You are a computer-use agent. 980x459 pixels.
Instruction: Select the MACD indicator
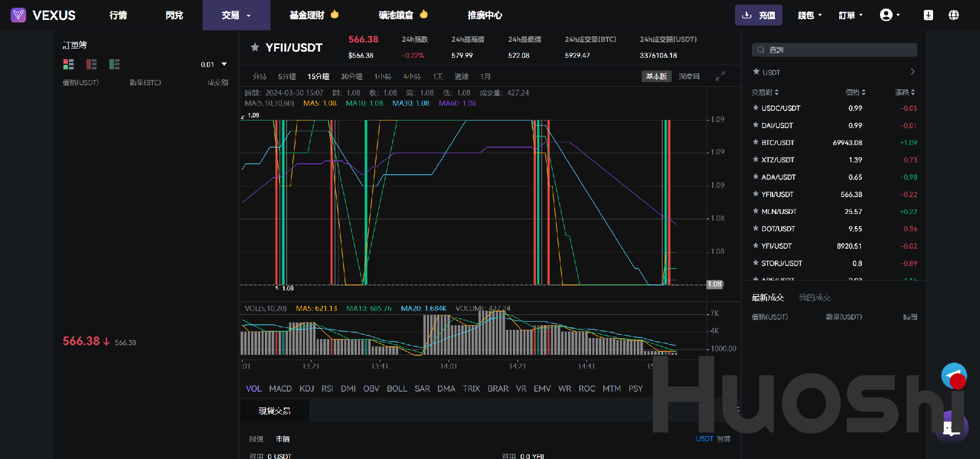point(280,389)
